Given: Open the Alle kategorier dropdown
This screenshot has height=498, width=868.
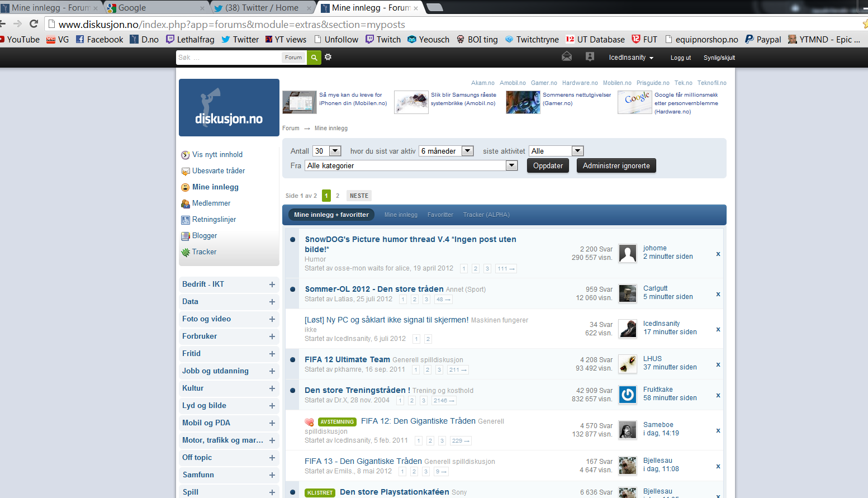Looking at the screenshot, I should coord(411,165).
